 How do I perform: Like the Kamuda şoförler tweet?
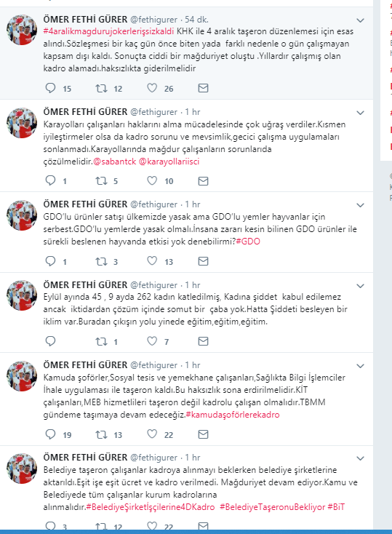[152, 434]
